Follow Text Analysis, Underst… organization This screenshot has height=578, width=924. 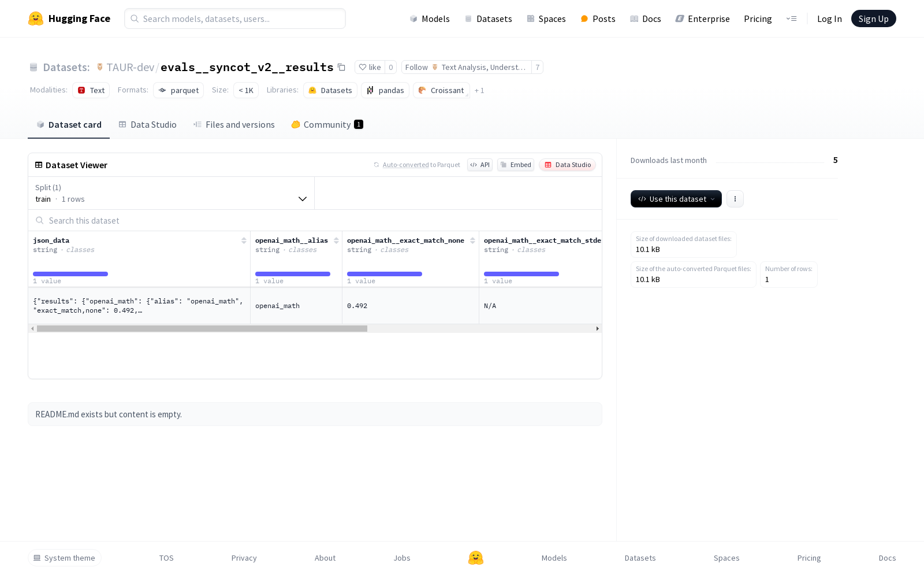(466, 67)
